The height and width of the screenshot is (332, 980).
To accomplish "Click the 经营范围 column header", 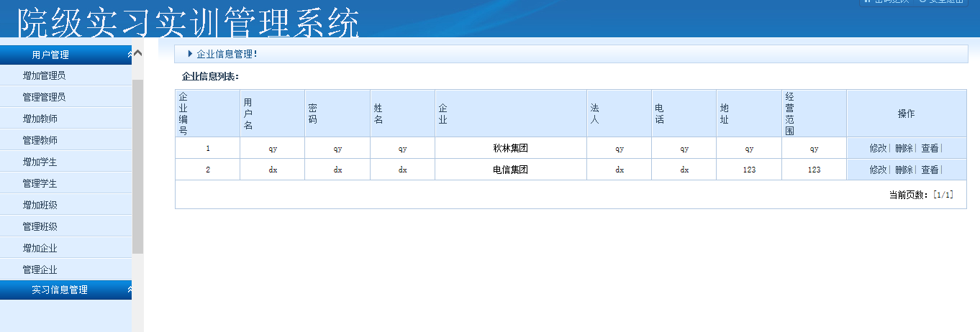I will (x=815, y=113).
